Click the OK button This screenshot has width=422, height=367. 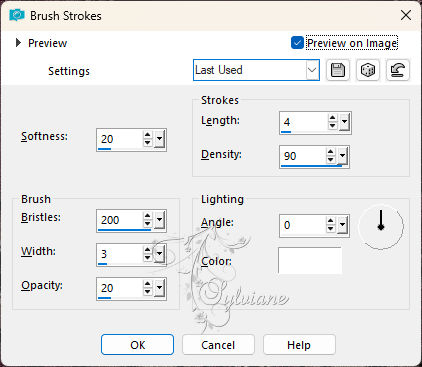137,345
